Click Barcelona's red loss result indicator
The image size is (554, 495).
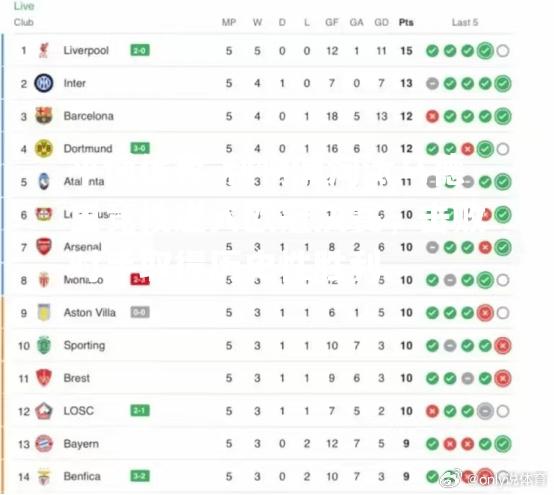[432, 116]
